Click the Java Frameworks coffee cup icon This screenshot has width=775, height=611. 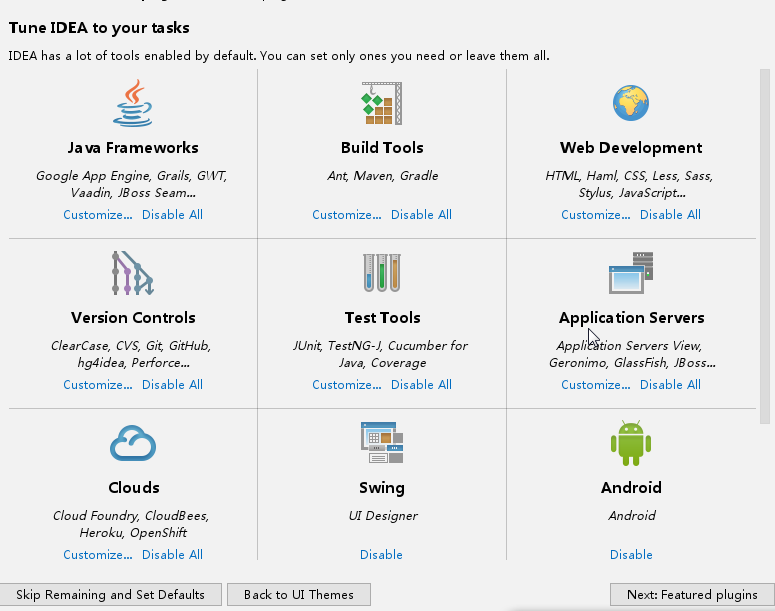click(132, 103)
